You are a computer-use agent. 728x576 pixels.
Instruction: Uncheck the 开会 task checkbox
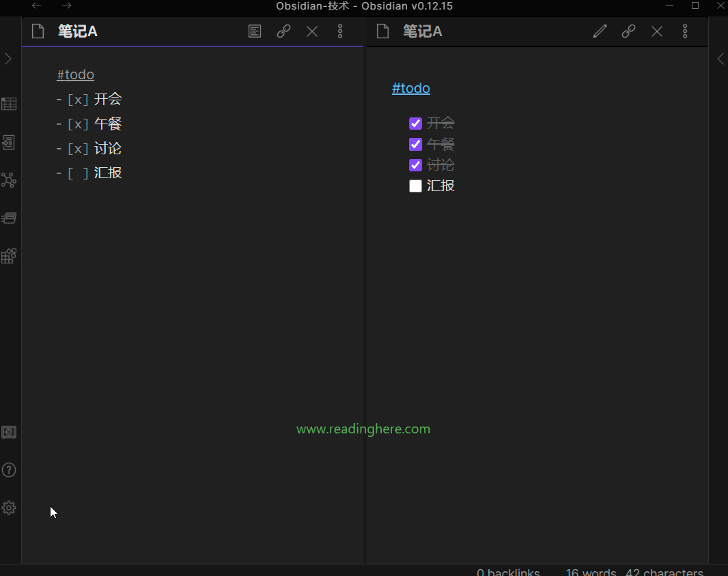point(415,123)
